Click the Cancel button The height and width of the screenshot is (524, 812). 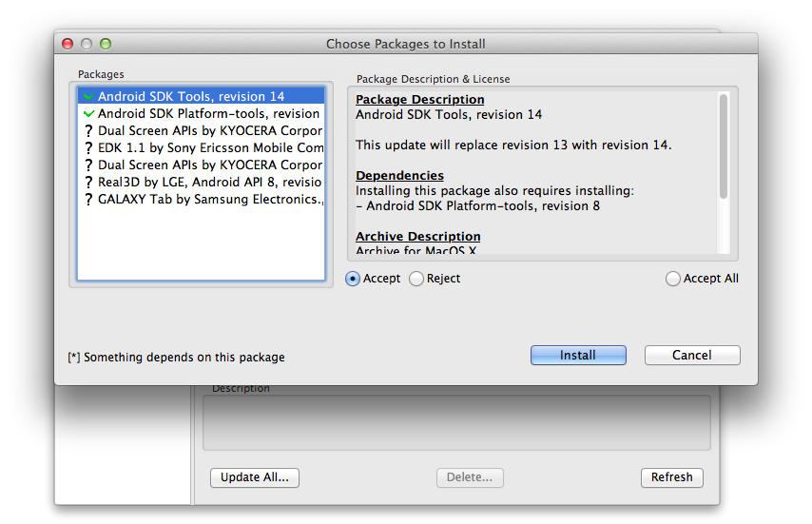[x=692, y=356]
